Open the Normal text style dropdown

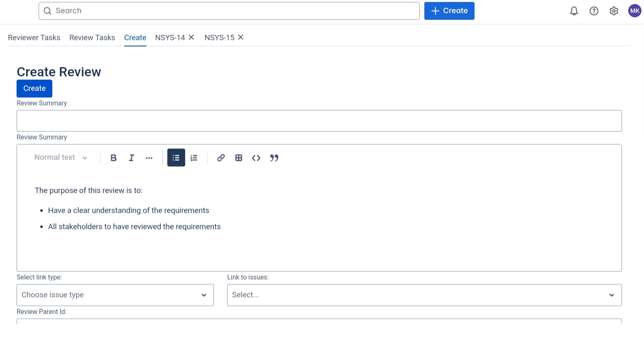click(x=61, y=158)
